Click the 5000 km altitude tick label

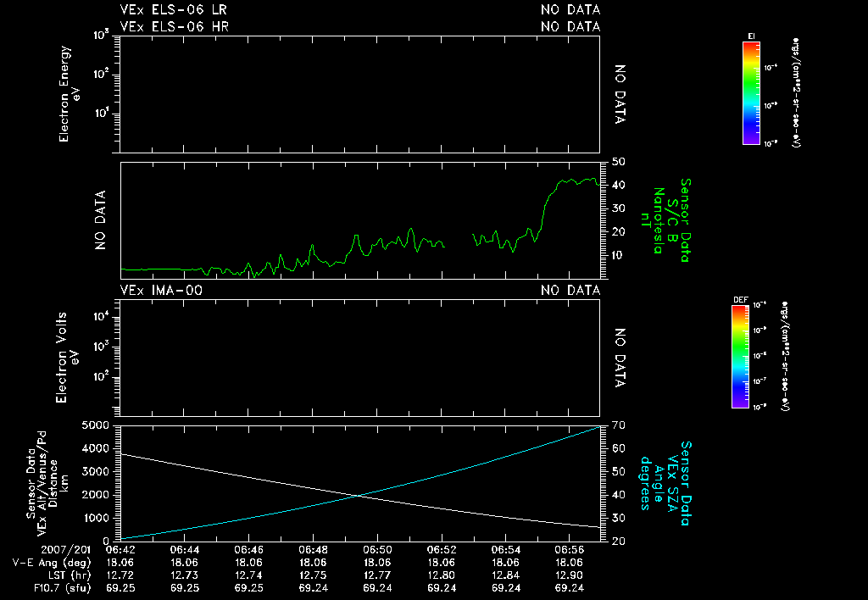[95, 425]
